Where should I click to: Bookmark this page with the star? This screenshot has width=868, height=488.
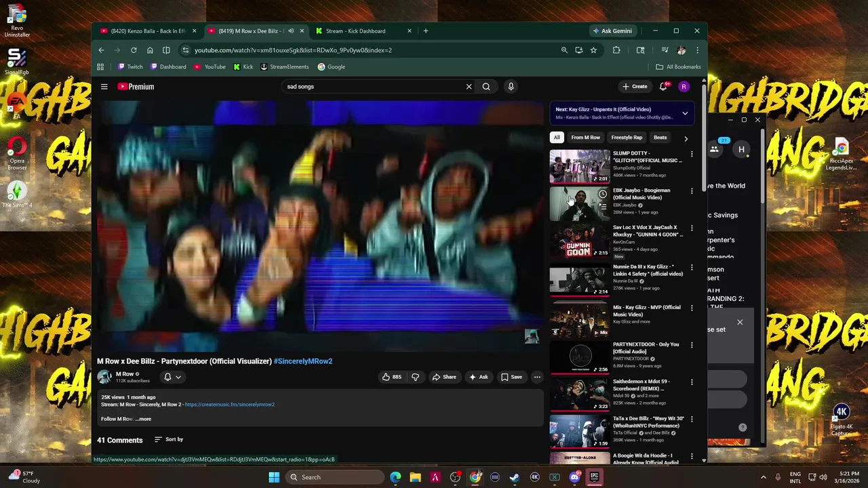593,50
